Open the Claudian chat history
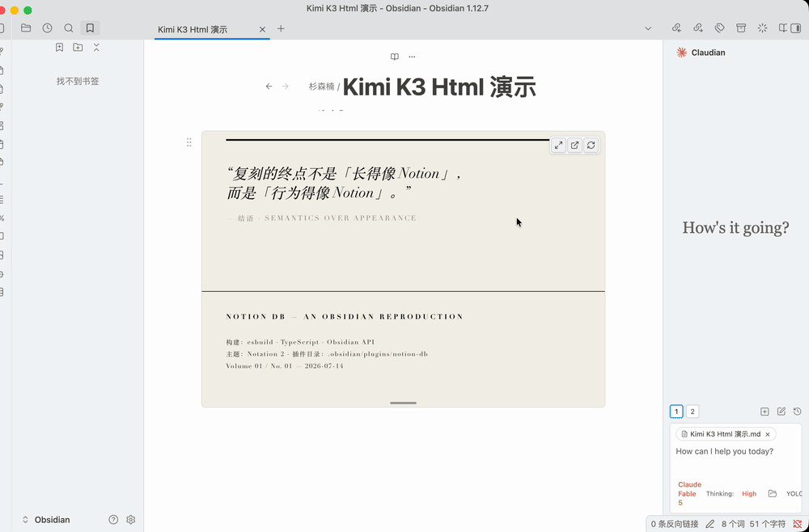Viewport: 809px width, 532px height. 797,412
